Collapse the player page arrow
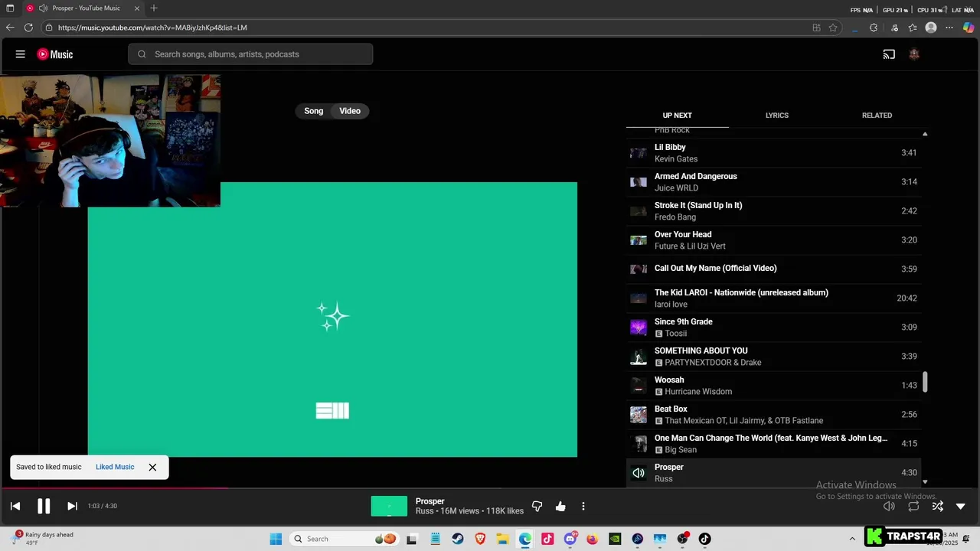This screenshot has width=980, height=551. pyautogui.click(x=961, y=506)
